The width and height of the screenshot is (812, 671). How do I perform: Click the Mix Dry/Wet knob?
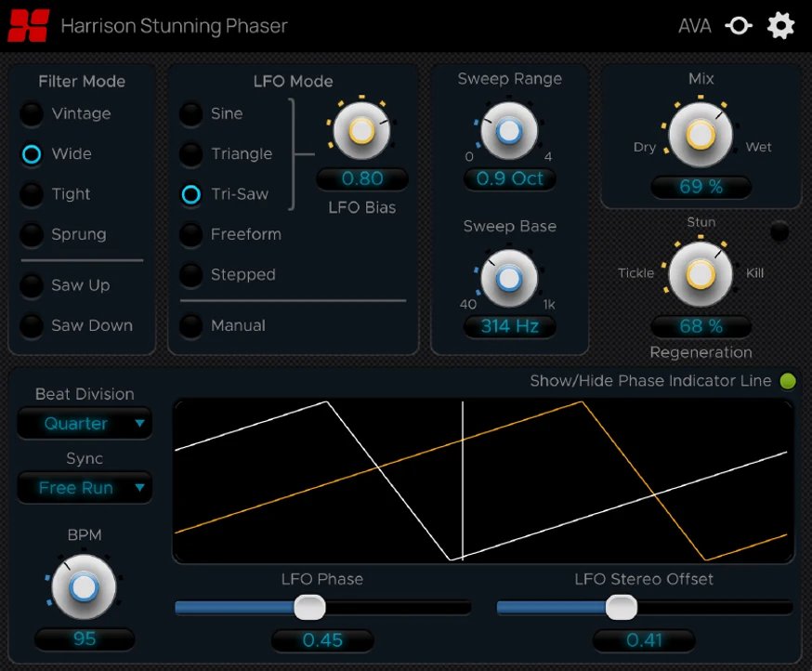click(701, 135)
